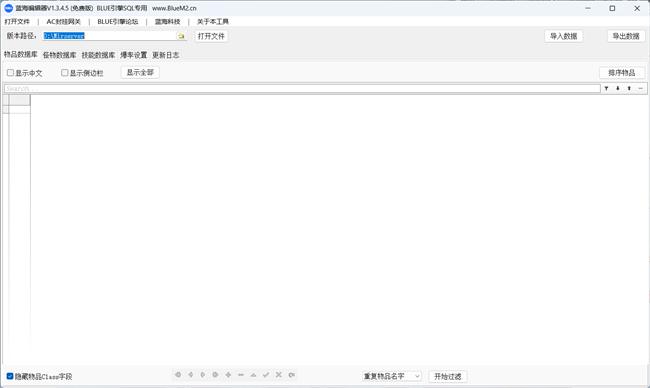This screenshot has height=388, width=650.
Task: Click the up arrow icon beside the search bar
Action: [x=629, y=88]
